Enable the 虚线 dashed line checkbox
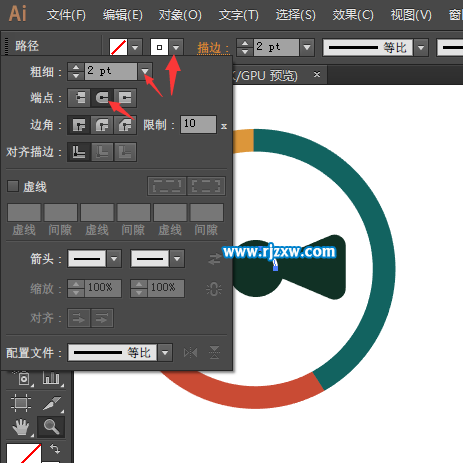 click(13, 186)
